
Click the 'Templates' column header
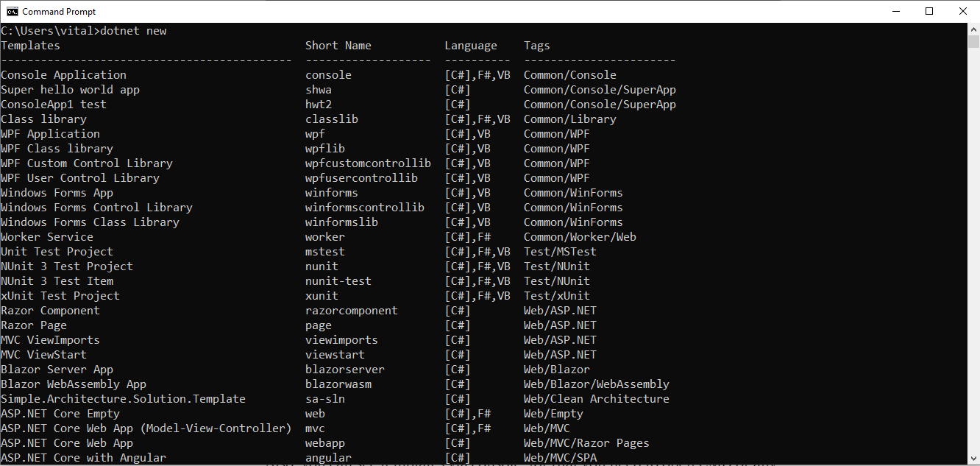pyautogui.click(x=30, y=46)
